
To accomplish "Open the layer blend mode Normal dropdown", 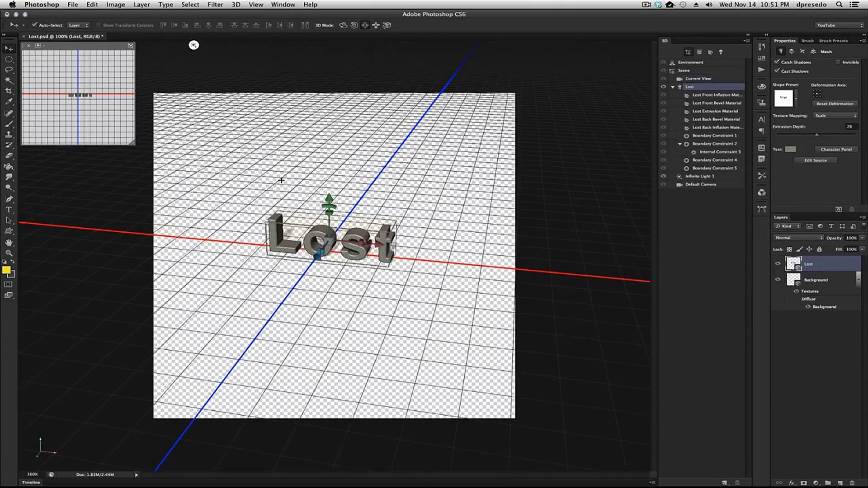I will pos(798,238).
